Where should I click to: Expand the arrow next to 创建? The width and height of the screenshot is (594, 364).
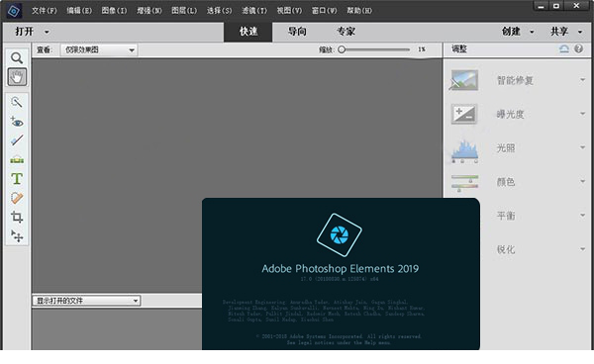pos(532,33)
